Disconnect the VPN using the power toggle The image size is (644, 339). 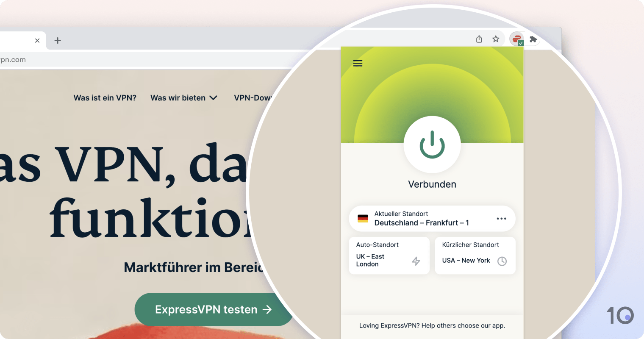[x=432, y=144]
